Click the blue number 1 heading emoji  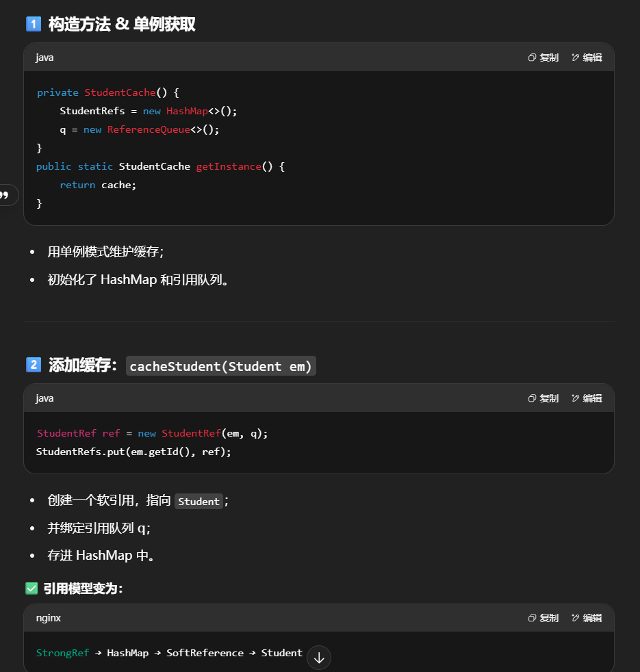[x=33, y=24]
